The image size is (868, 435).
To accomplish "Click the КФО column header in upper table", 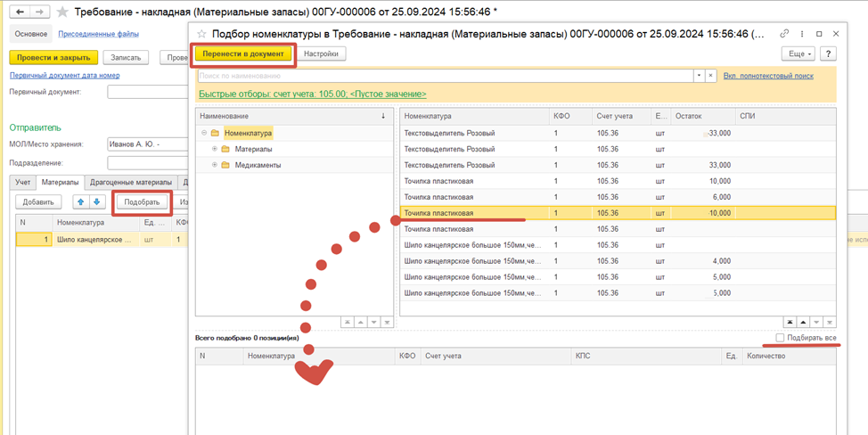I will 570,116.
